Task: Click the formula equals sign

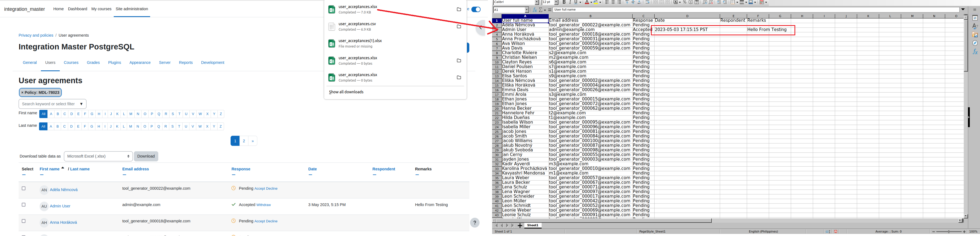Action: pos(550,10)
